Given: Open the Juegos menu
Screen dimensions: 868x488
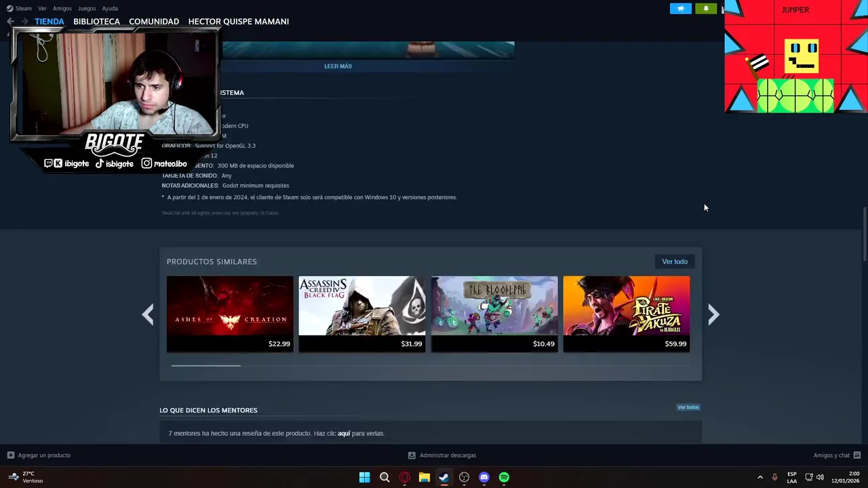Looking at the screenshot, I should click(x=87, y=8).
